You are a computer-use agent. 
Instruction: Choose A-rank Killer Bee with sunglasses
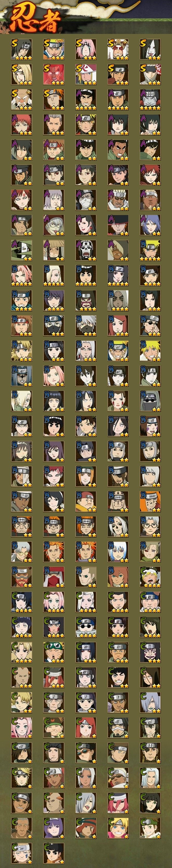(x=118, y=200)
